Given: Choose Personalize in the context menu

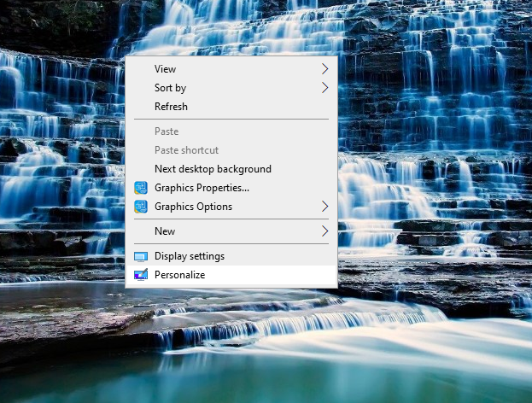Looking at the screenshot, I should point(179,275).
